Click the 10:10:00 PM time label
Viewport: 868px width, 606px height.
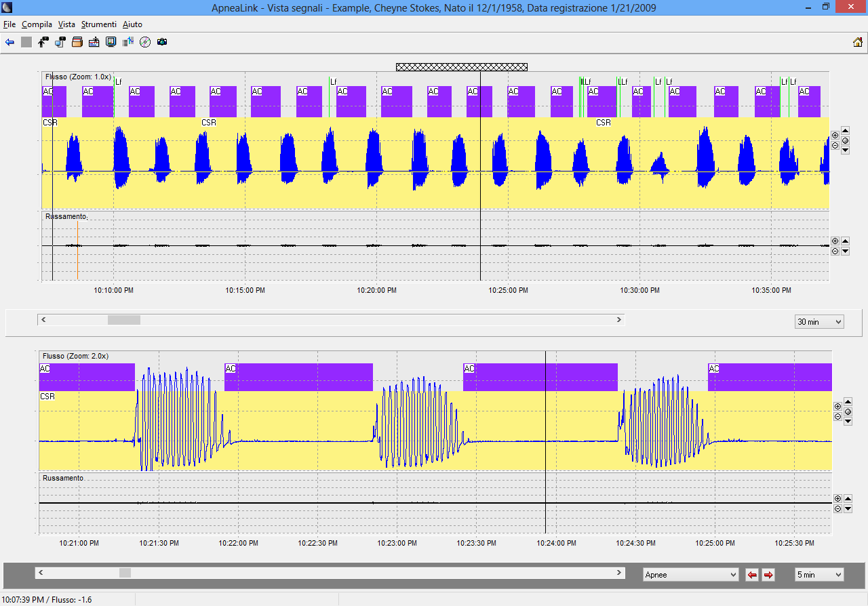[x=113, y=290]
